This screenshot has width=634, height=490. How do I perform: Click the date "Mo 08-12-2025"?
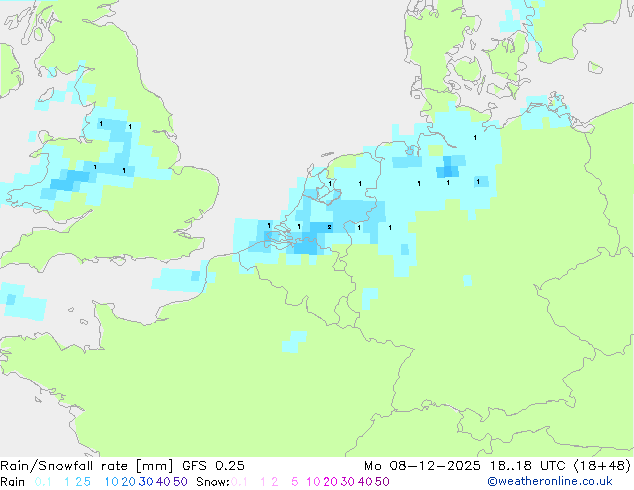click(x=422, y=466)
